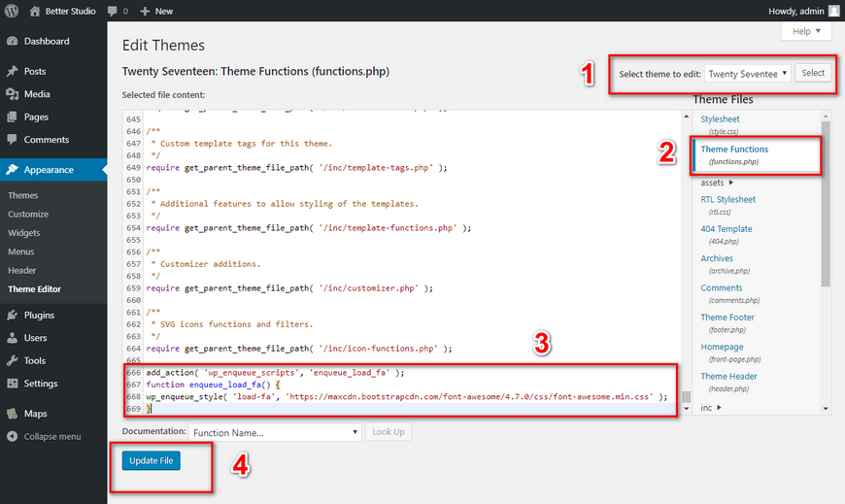Open the Themes submenu item
Image resolution: width=845 pixels, height=504 pixels.
point(22,195)
